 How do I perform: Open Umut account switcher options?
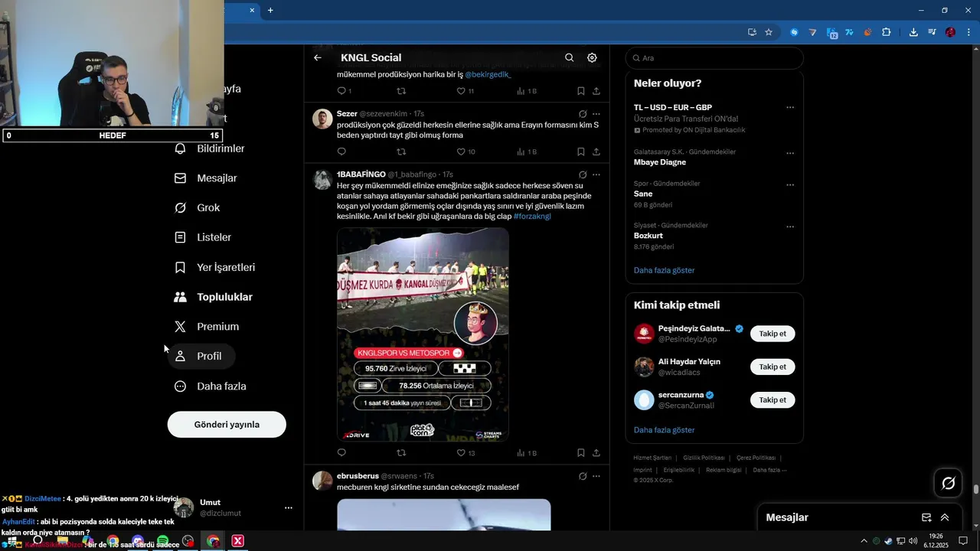coord(289,507)
